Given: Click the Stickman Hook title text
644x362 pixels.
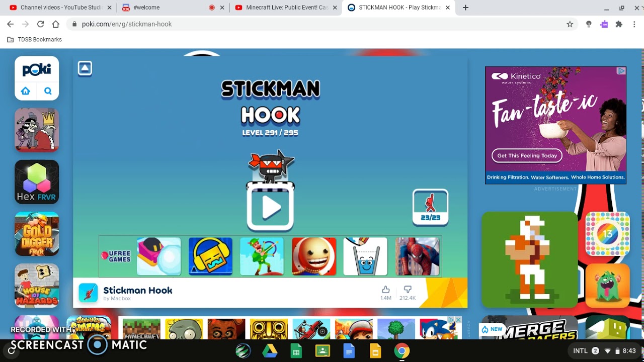Looking at the screenshot, I should (138, 290).
